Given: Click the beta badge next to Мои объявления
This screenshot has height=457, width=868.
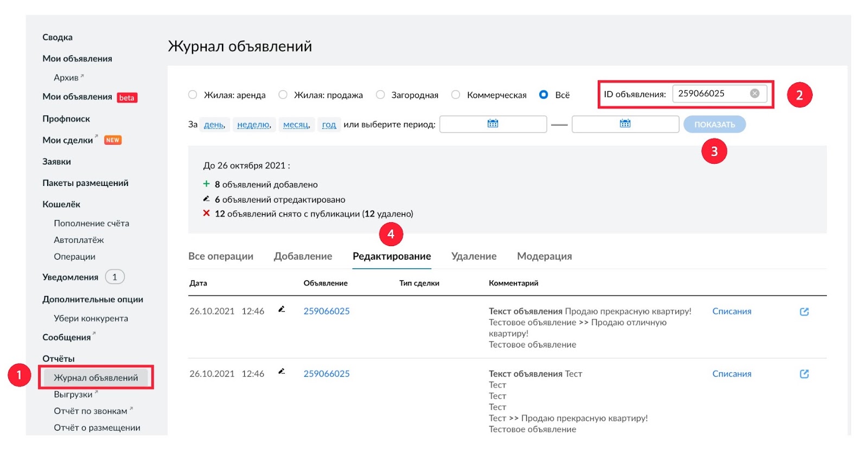Looking at the screenshot, I should pyautogui.click(x=127, y=98).
